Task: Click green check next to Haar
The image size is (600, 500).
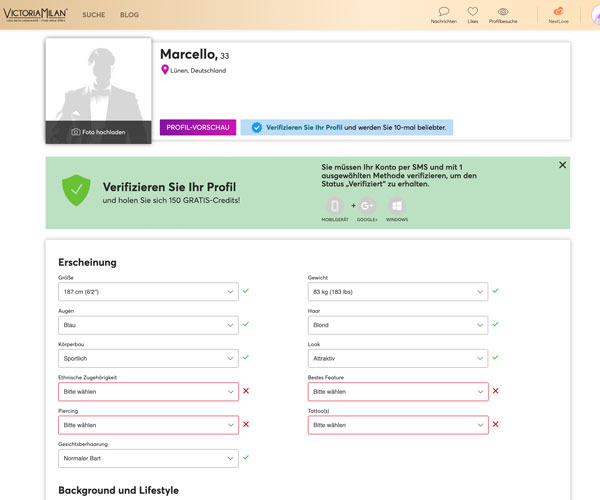Action: [x=495, y=324]
